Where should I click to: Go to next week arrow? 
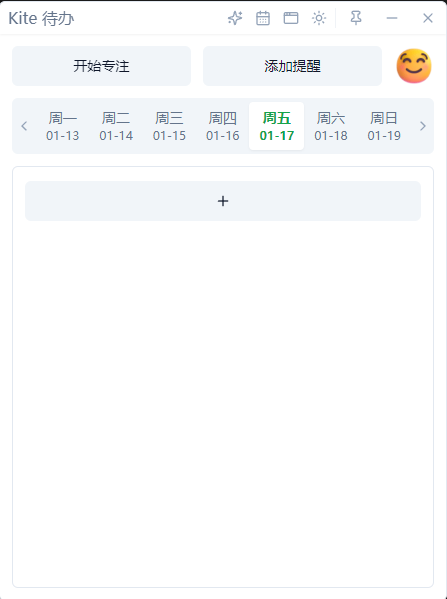point(423,126)
